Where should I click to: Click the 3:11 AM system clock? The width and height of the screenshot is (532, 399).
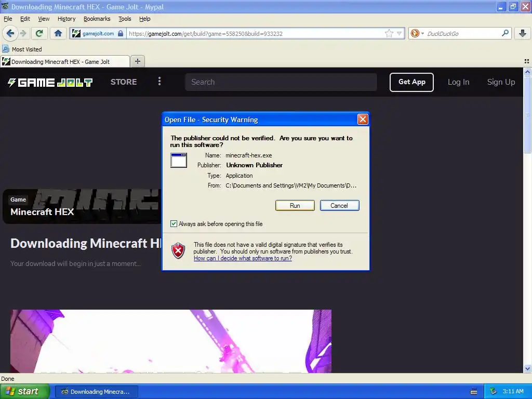click(513, 391)
